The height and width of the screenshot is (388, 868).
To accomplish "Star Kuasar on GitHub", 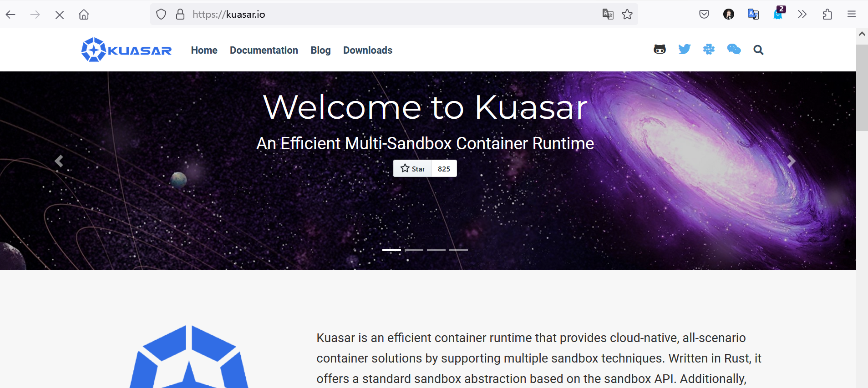I will [x=412, y=168].
